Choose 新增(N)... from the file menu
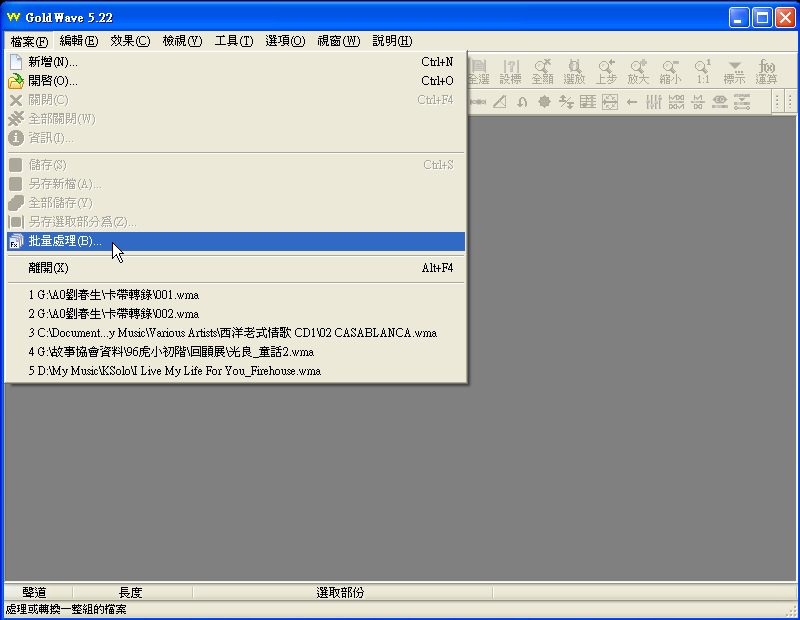Image resolution: width=800 pixels, height=620 pixels. pos(53,62)
